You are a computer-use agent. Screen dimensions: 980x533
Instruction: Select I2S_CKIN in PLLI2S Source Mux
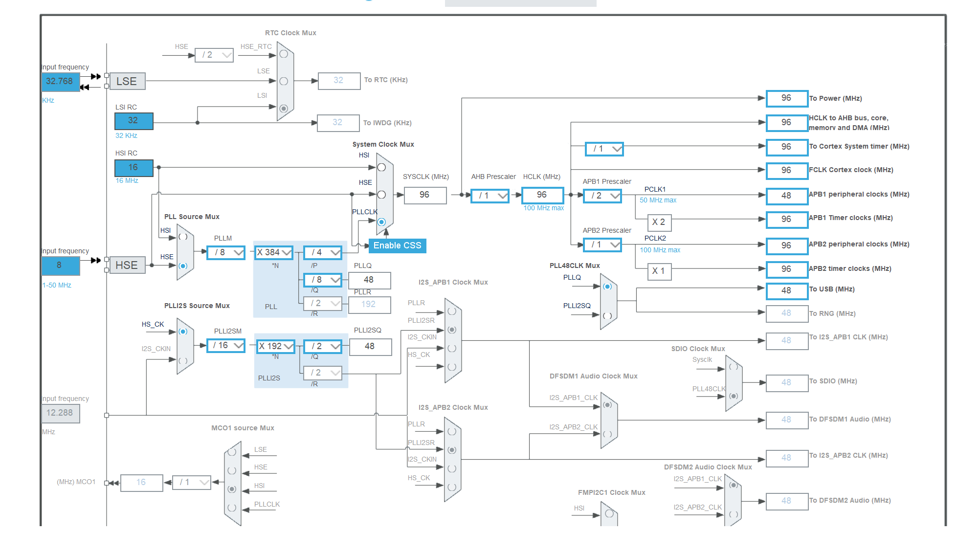point(183,360)
